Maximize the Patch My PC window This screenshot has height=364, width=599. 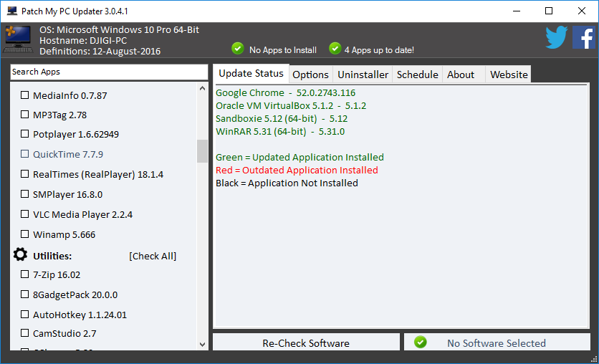(549, 11)
